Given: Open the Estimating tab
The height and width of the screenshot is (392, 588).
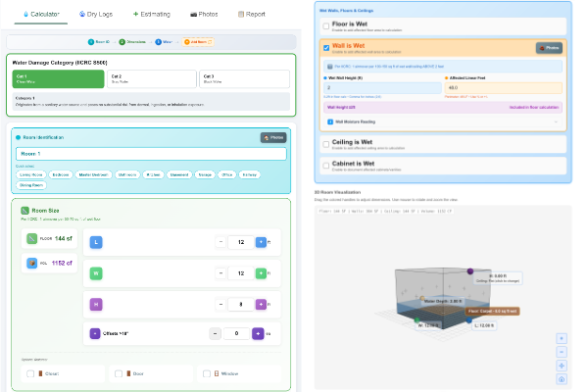Looking at the screenshot, I should (x=153, y=15).
